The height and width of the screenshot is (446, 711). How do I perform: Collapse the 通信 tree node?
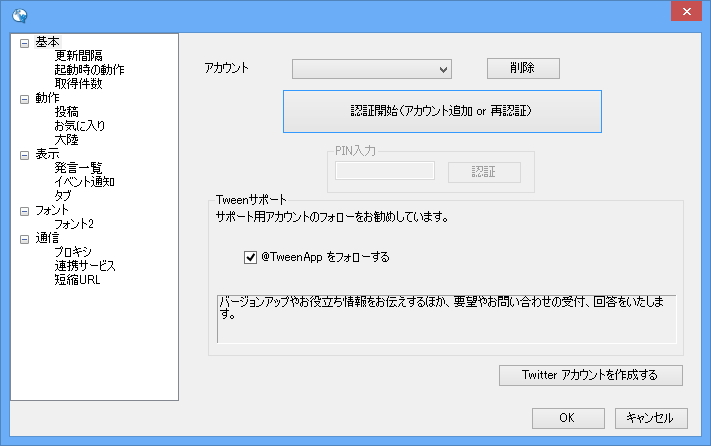[24, 240]
